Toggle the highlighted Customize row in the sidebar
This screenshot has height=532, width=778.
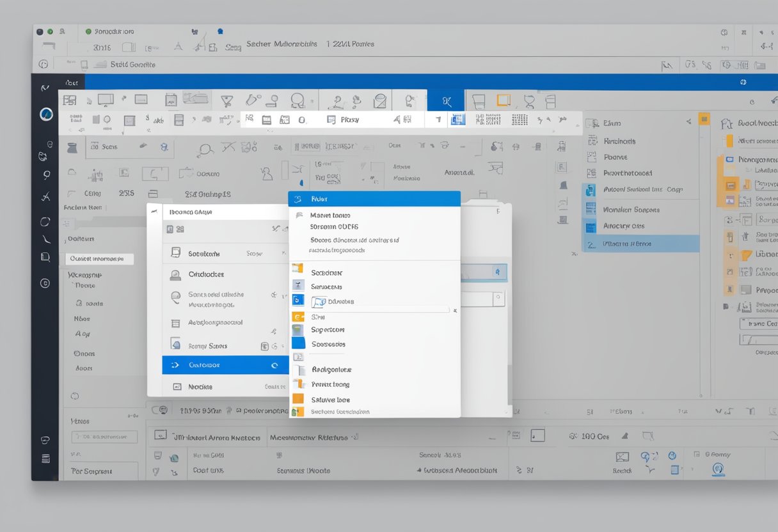pos(225,364)
